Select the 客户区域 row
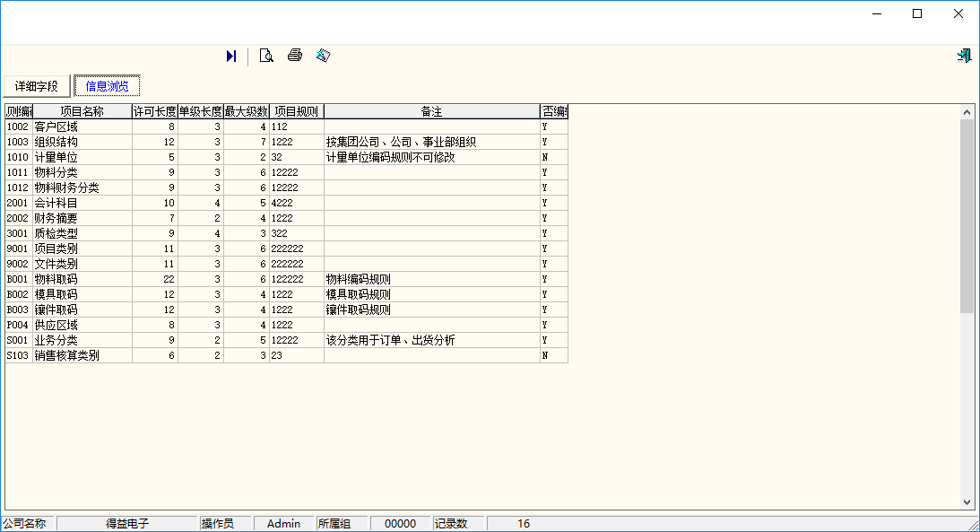 286,126
